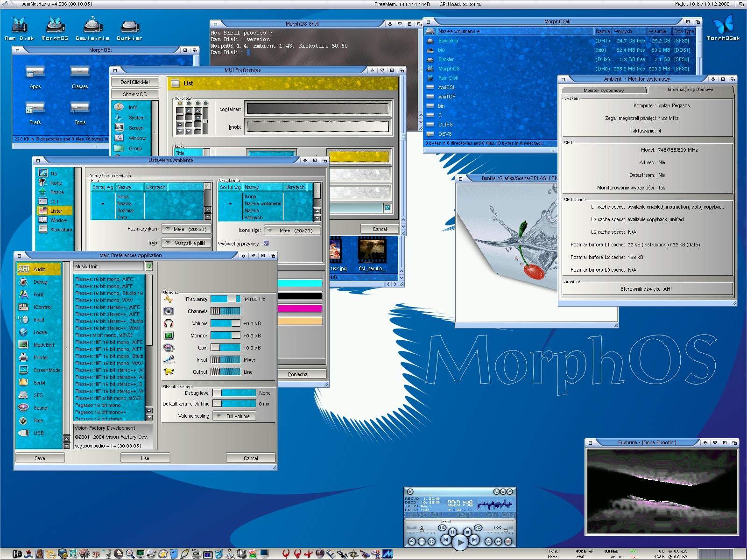The image size is (747, 560).
Task: Click the player volume slider at 100
Action: point(506,531)
